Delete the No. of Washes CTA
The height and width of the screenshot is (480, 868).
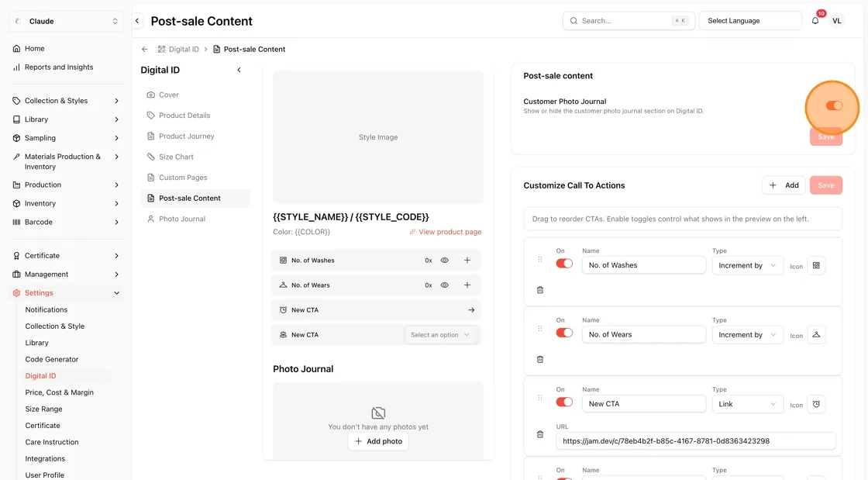coord(540,290)
